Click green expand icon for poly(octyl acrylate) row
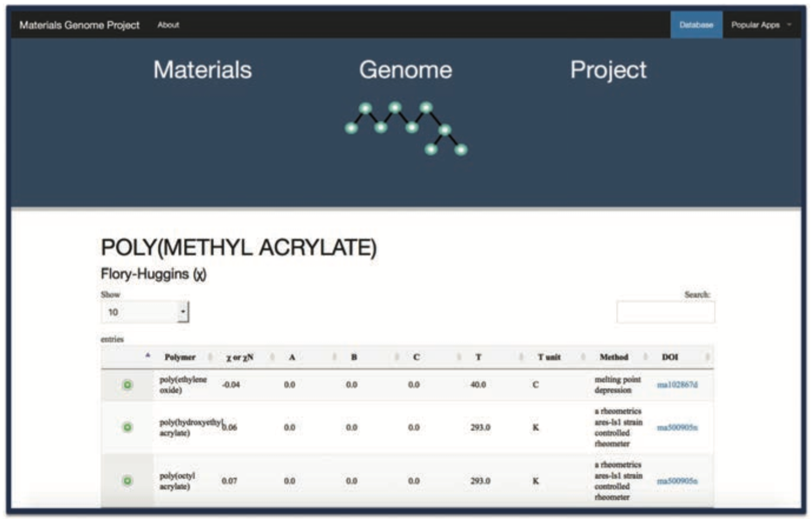 [128, 481]
